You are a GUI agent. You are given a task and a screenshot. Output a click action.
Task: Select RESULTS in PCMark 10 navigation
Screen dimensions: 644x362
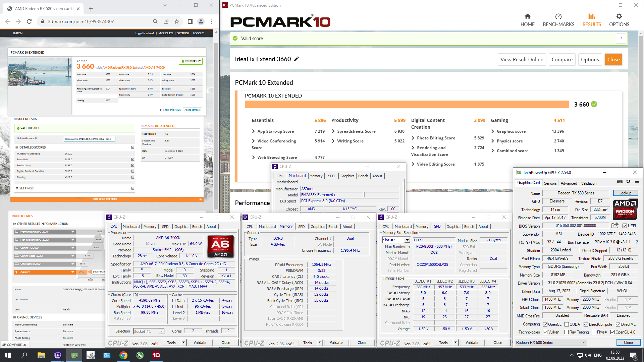click(592, 20)
